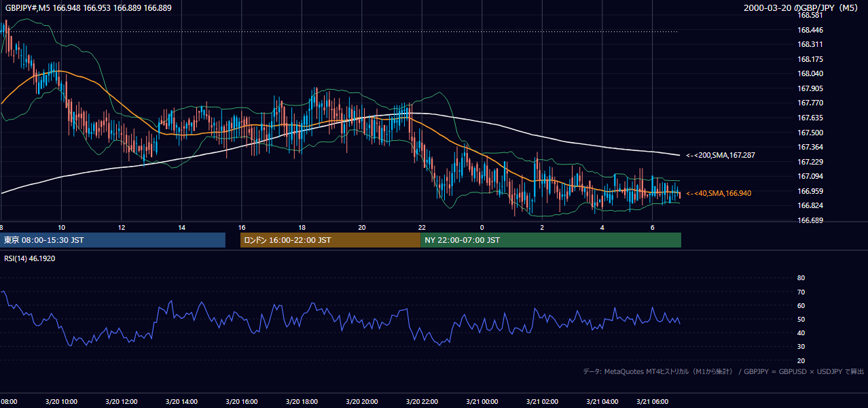This screenshot has height=408, width=868.
Task: Click the bottom time label 3/21 02:00
Action: tap(543, 401)
